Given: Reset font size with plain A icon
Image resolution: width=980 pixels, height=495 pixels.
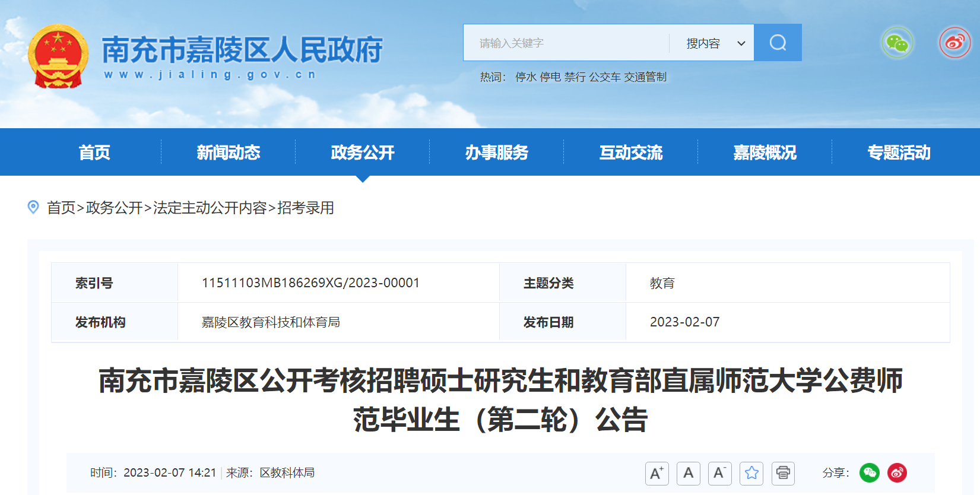Looking at the screenshot, I should [688, 473].
